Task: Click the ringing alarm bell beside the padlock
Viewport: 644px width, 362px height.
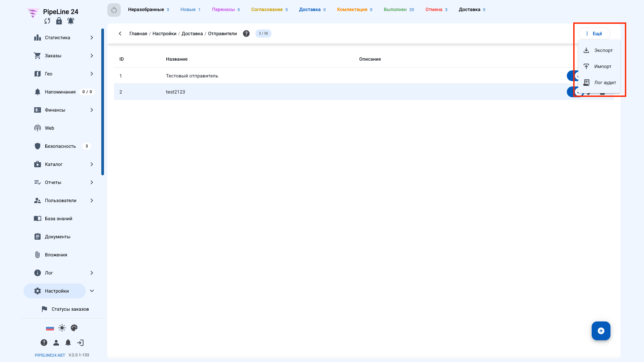Action: [x=71, y=21]
